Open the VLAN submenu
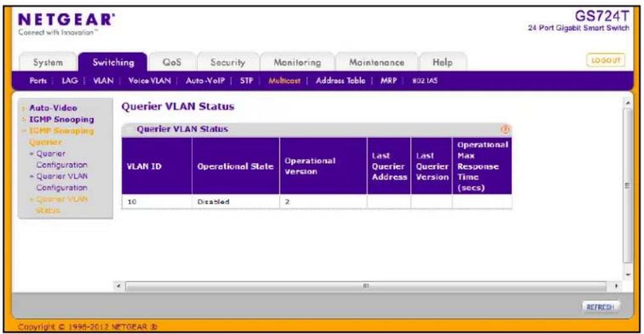Viewport: 644px width, 334px height. [x=103, y=80]
